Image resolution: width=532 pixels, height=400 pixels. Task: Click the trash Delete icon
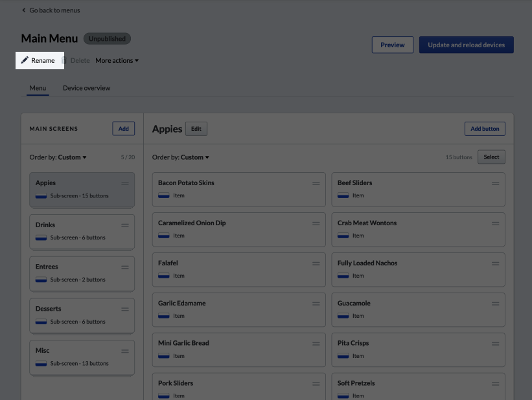click(64, 60)
